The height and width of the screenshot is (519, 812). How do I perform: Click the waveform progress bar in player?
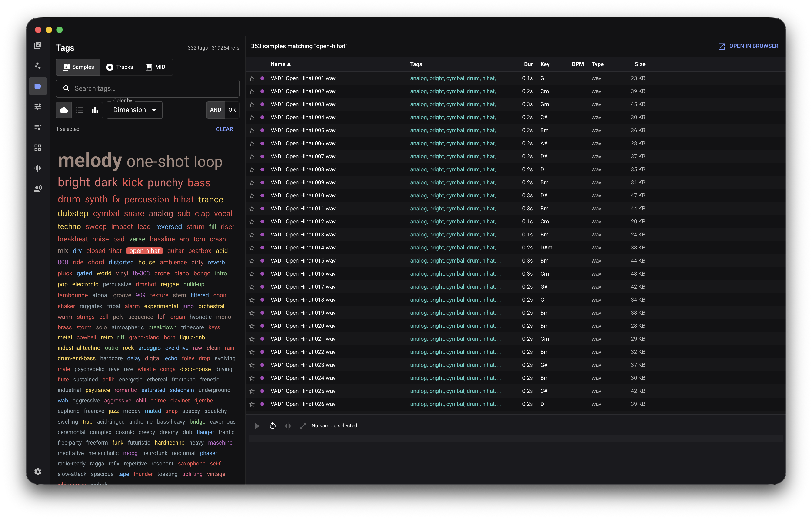tap(516, 438)
